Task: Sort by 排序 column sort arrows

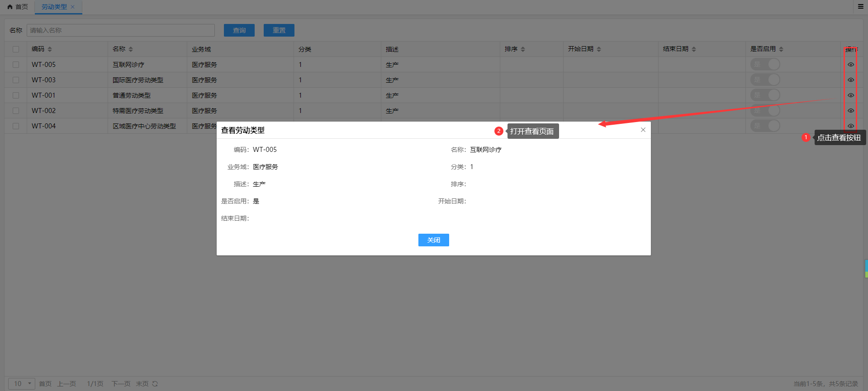Action: tap(523, 49)
